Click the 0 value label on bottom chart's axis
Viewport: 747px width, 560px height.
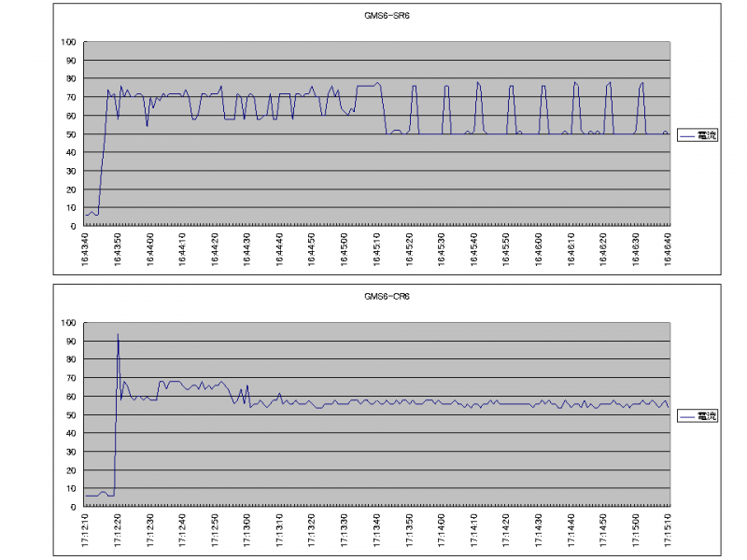(75, 507)
